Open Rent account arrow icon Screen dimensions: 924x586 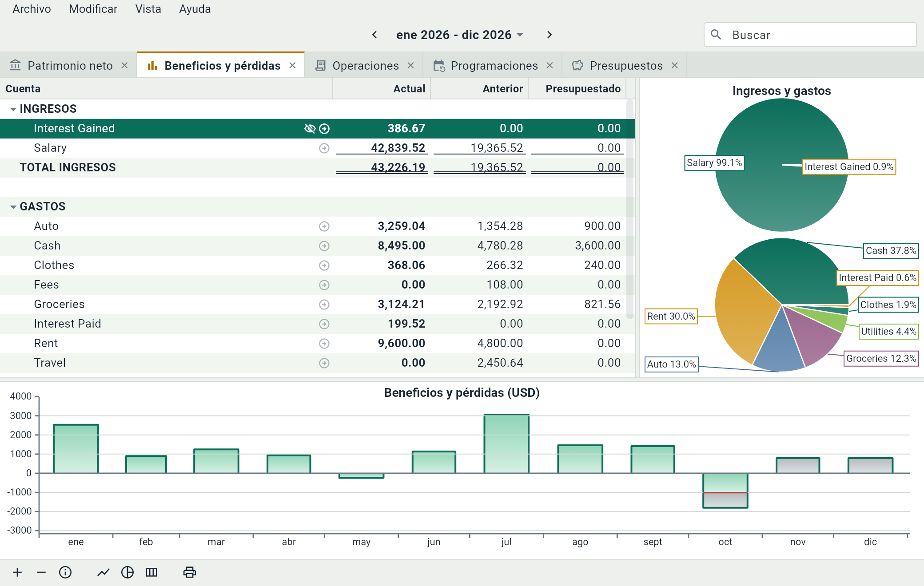click(324, 344)
